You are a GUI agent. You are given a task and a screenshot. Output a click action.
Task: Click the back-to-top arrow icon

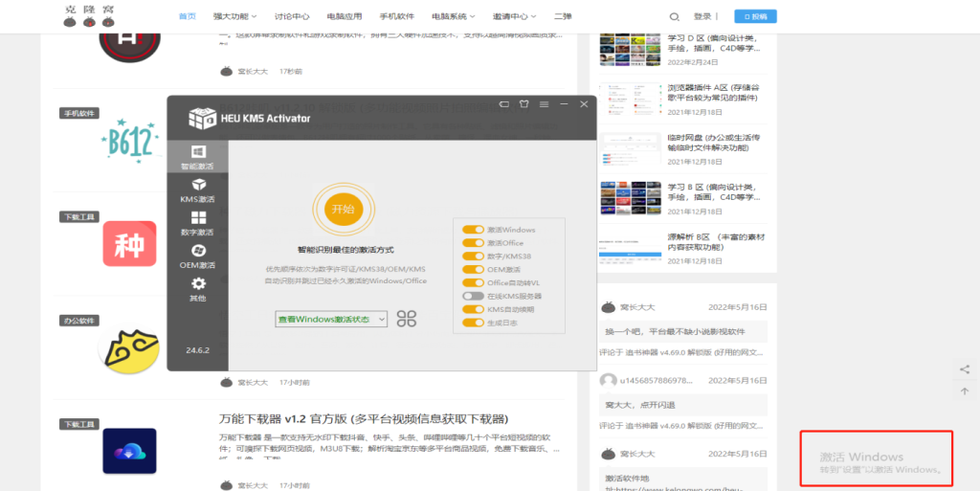pos(965,391)
